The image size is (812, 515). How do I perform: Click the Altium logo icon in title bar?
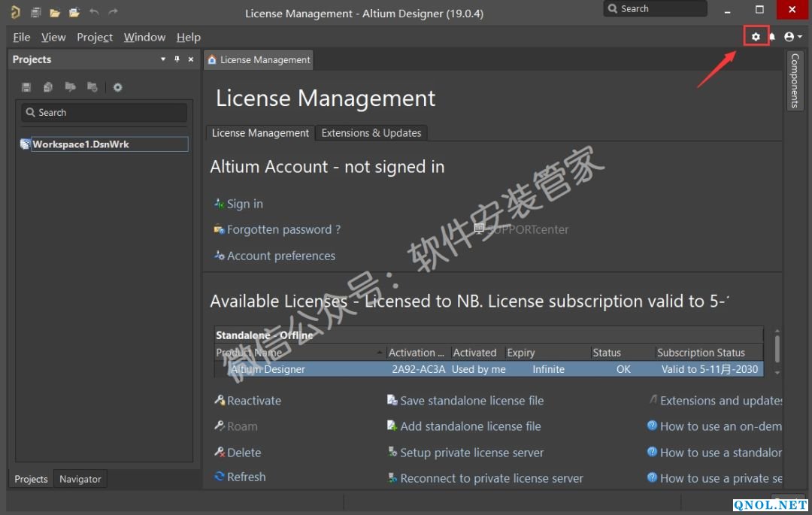point(15,12)
